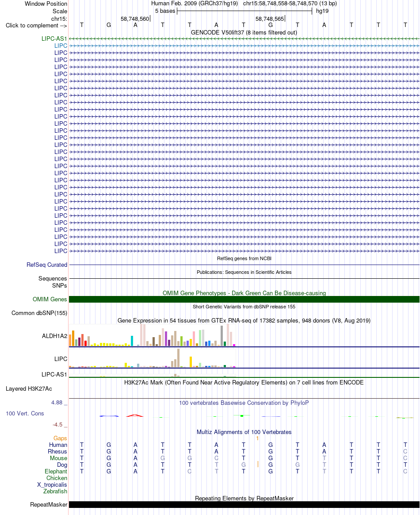Select the Elephant alignment row label

point(56,471)
